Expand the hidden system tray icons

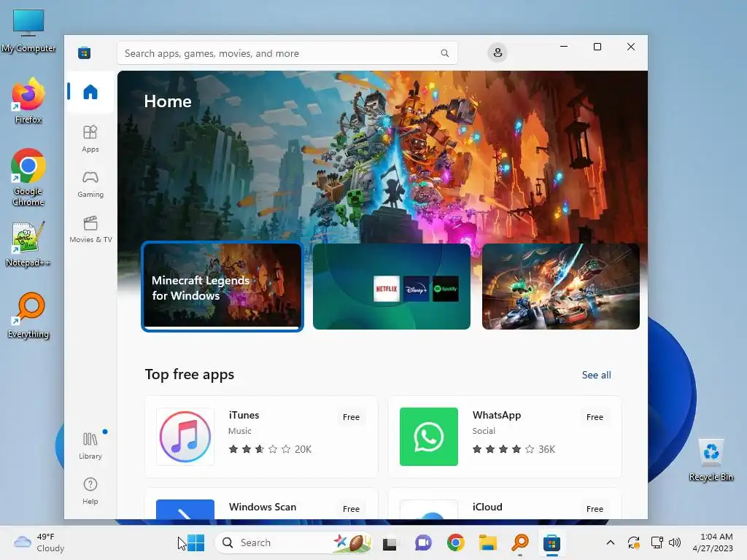coord(611,542)
